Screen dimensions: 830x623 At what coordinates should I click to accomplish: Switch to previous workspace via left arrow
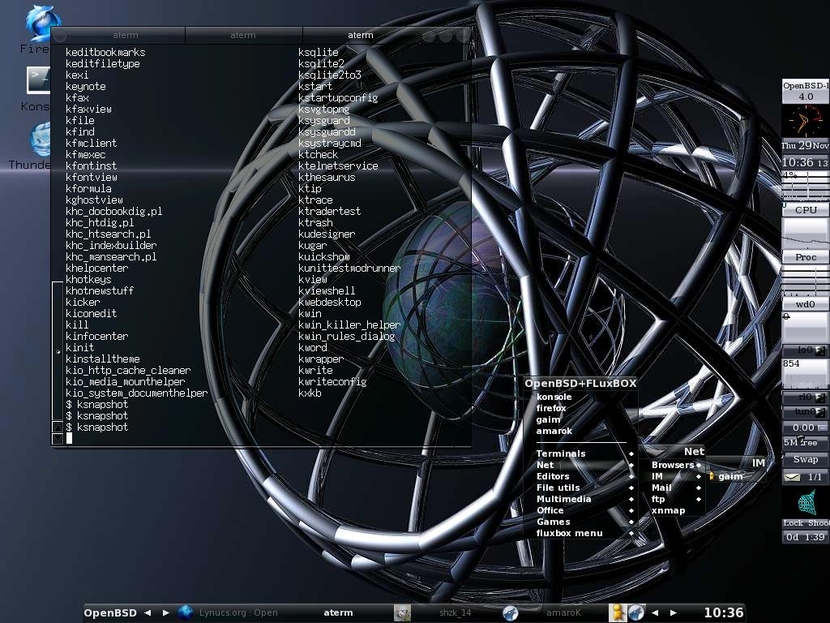click(x=148, y=612)
